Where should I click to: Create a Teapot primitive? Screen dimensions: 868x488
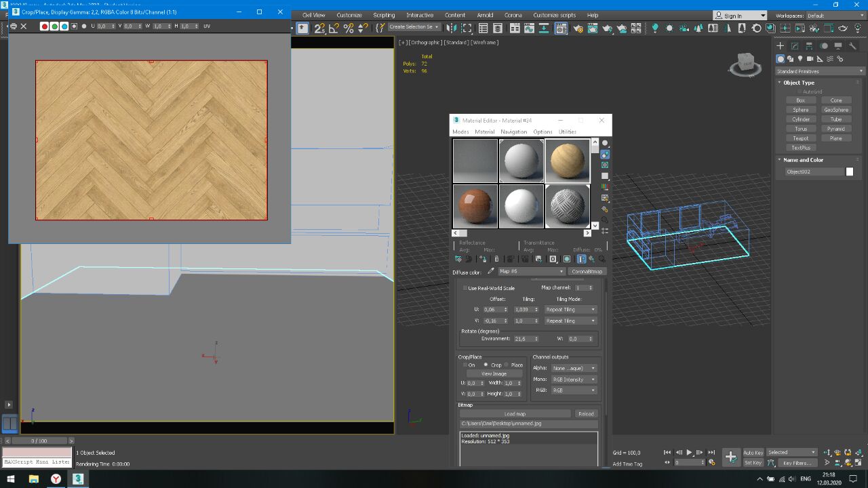pyautogui.click(x=801, y=138)
